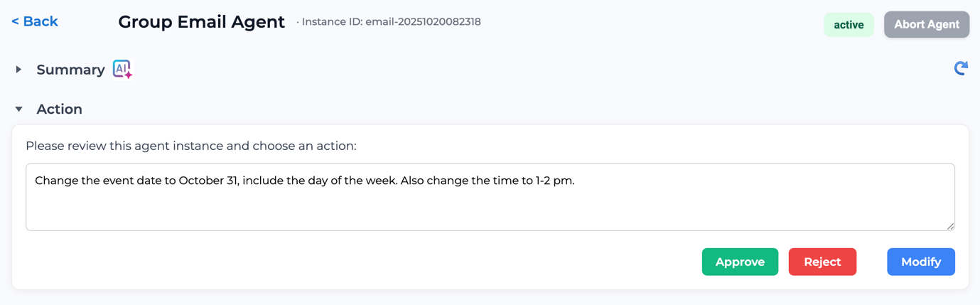980x305 pixels.
Task: Click the green active status badge
Action: click(849, 25)
